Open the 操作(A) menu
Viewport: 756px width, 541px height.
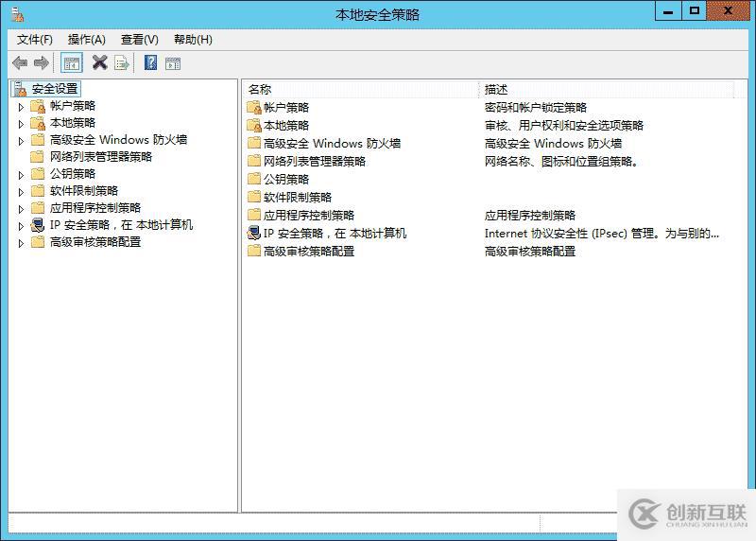coord(87,40)
